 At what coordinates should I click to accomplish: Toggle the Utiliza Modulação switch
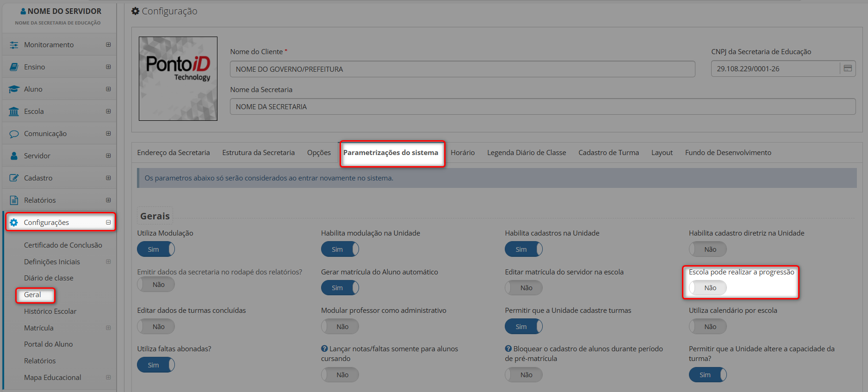coord(155,249)
